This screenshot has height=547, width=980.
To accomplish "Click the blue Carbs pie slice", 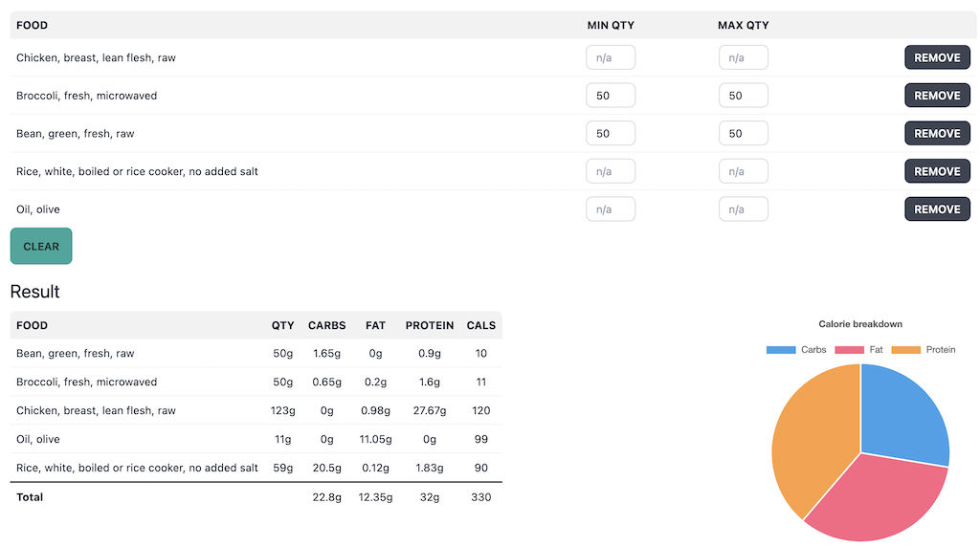I will 902,413.
